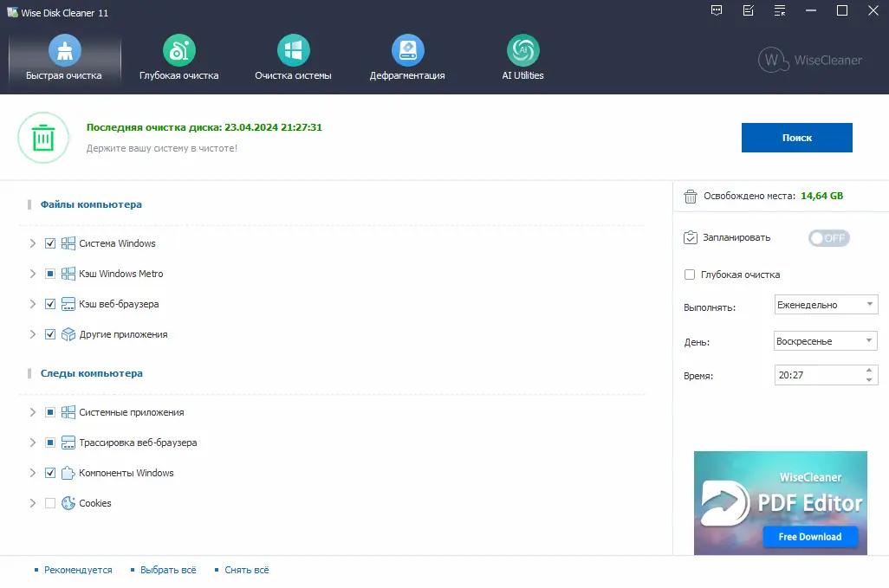The width and height of the screenshot is (889, 588).
Task: Click the feedback chat icon in title bar
Action: 717,10
